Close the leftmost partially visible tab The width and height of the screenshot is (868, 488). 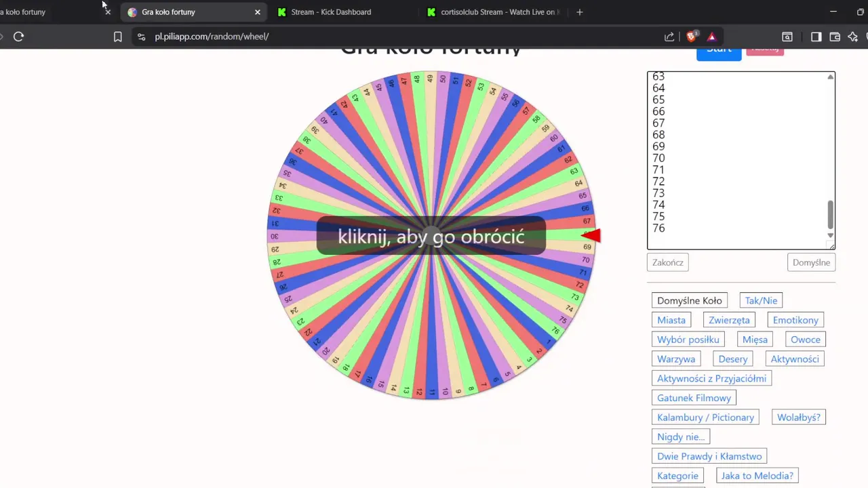[107, 12]
